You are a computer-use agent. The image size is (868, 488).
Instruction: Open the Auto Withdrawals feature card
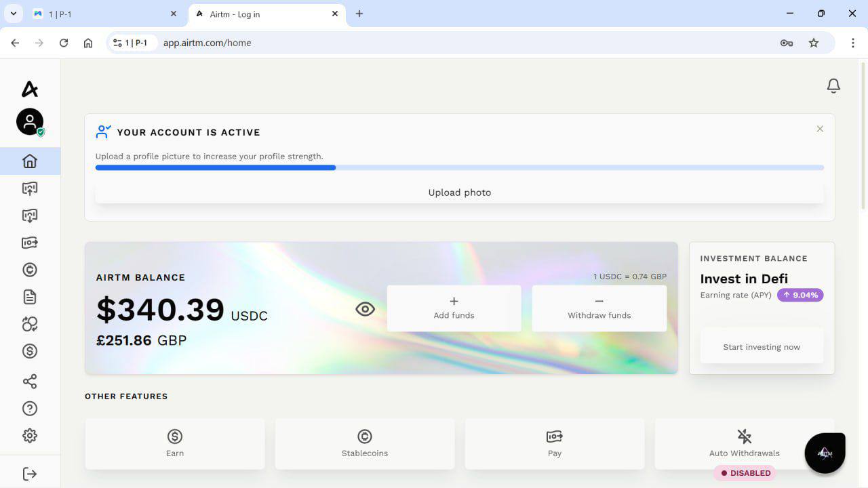coord(745,443)
